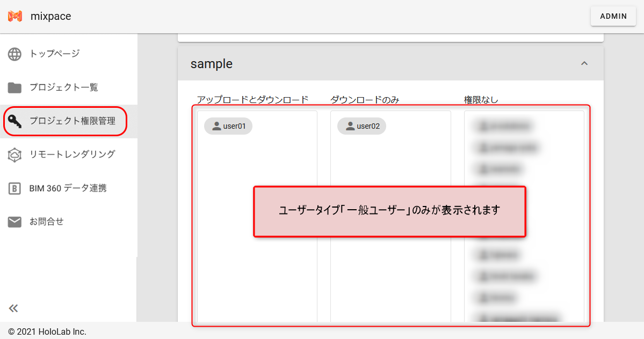Click the 'sample' project panel title
The height and width of the screenshot is (339, 644).
(x=212, y=64)
